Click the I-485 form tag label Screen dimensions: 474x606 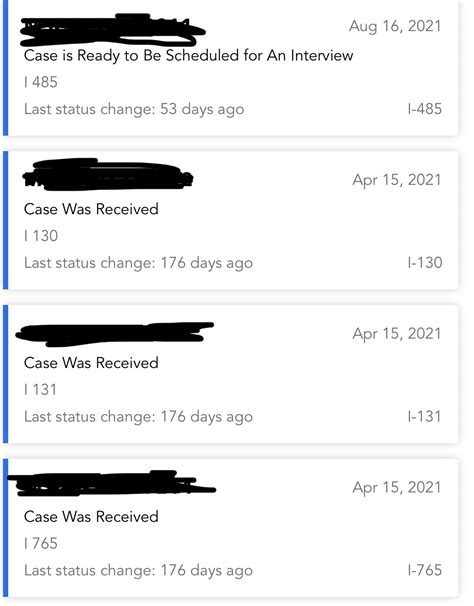pos(424,109)
